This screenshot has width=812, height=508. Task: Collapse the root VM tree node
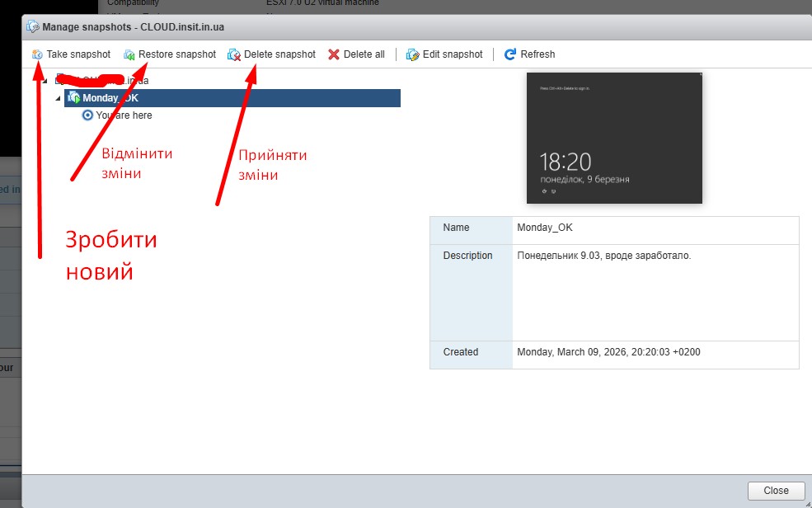(45, 81)
